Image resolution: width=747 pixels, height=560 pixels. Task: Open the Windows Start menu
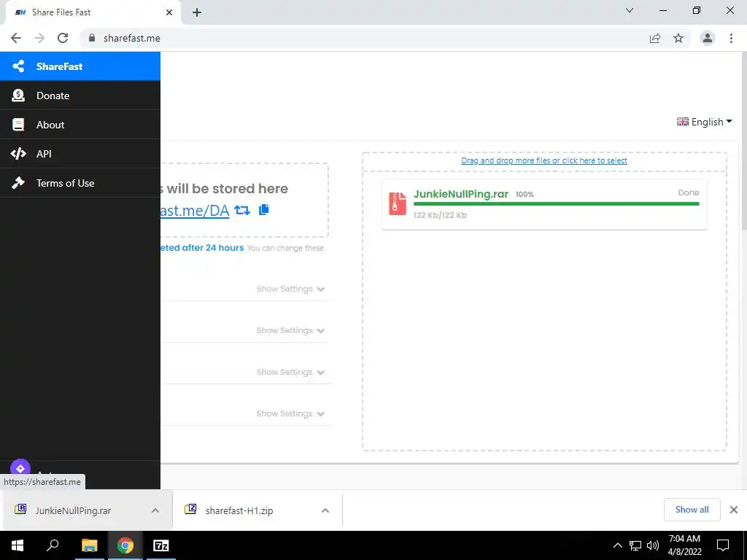pos(18,545)
